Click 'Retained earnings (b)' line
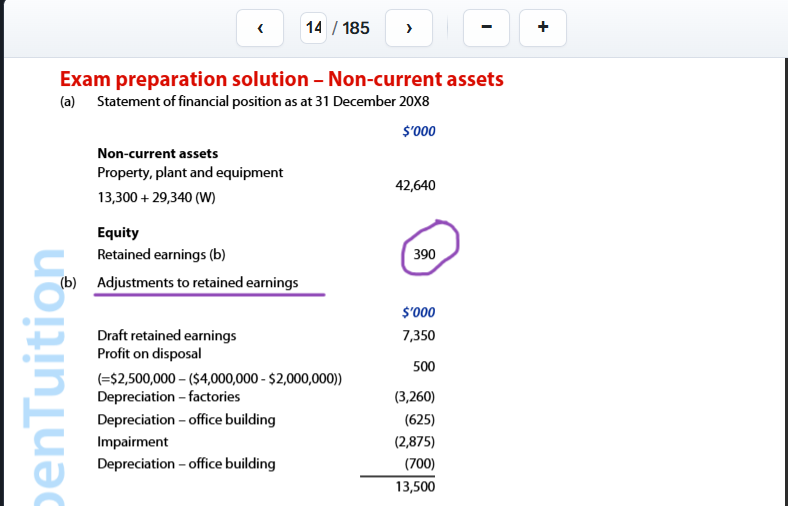The width and height of the screenshot is (788, 506). point(161,255)
